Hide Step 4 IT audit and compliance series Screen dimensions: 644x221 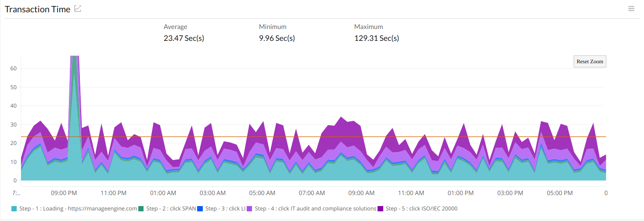315,209
